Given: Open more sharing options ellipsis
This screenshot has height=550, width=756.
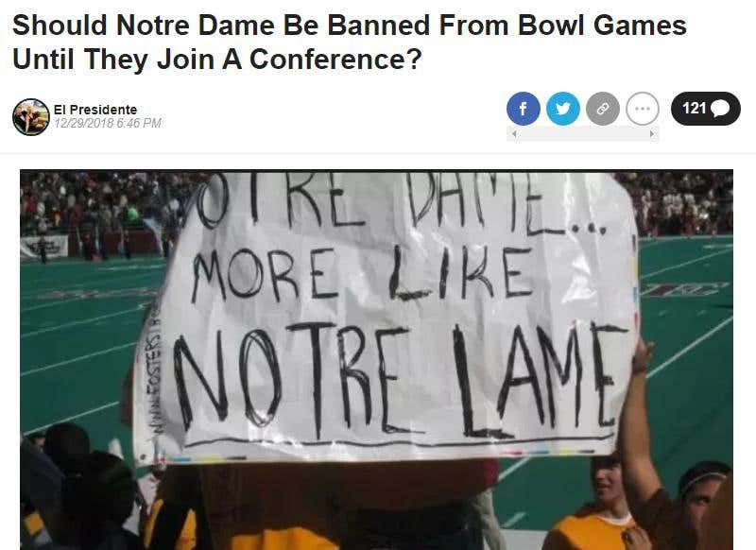Looking at the screenshot, I should click(x=643, y=109).
